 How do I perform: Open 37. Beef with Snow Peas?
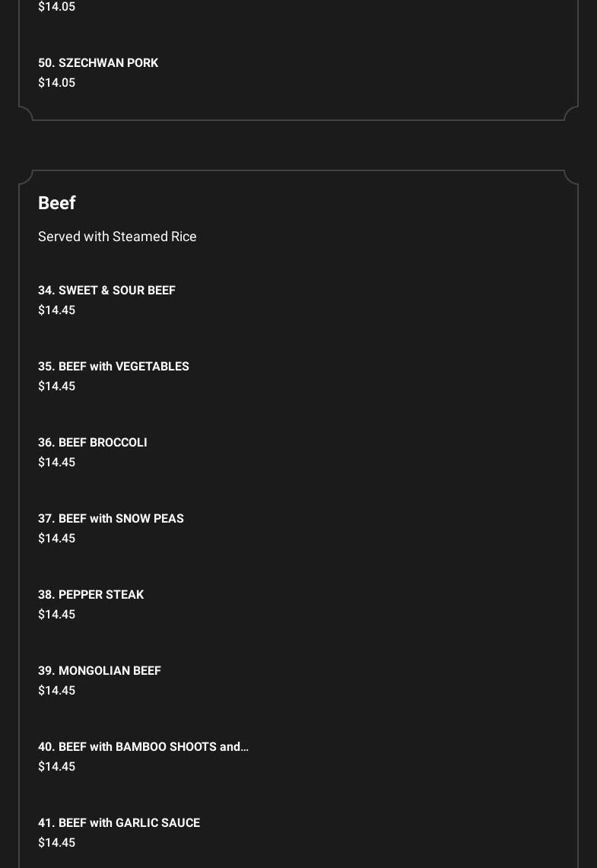[x=111, y=519]
